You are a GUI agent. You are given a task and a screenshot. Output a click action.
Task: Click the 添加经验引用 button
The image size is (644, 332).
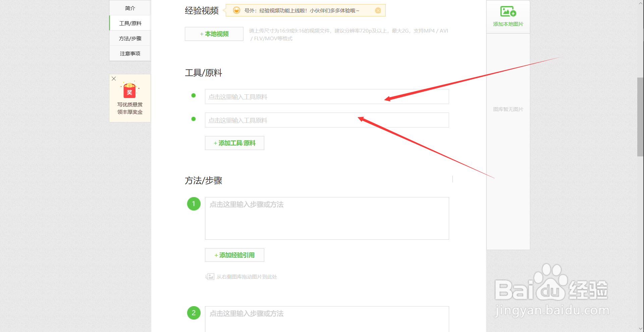tap(234, 255)
